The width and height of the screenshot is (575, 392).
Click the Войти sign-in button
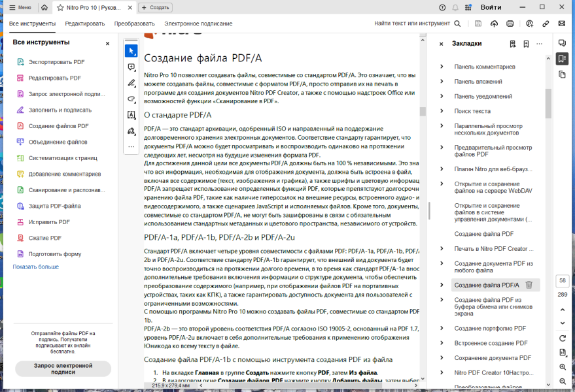491,7
